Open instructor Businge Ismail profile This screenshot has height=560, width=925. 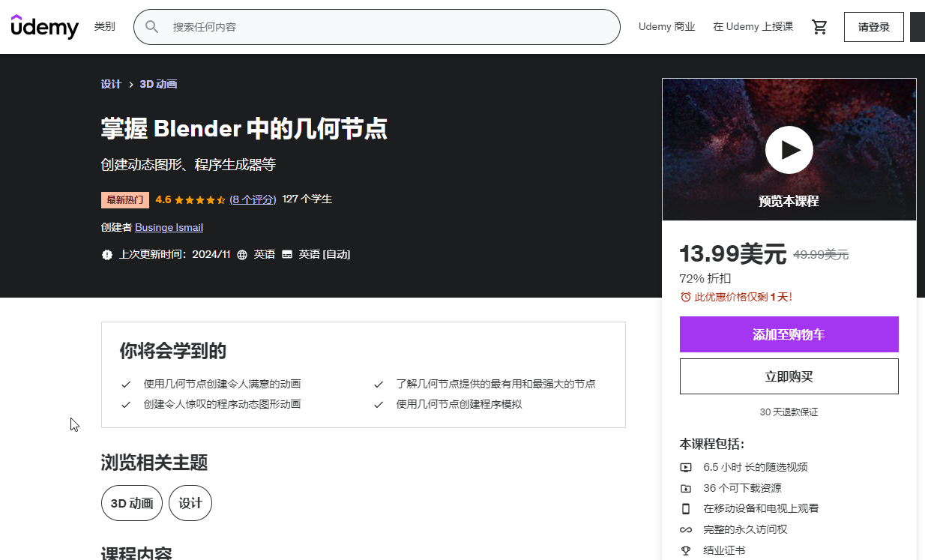click(x=169, y=227)
